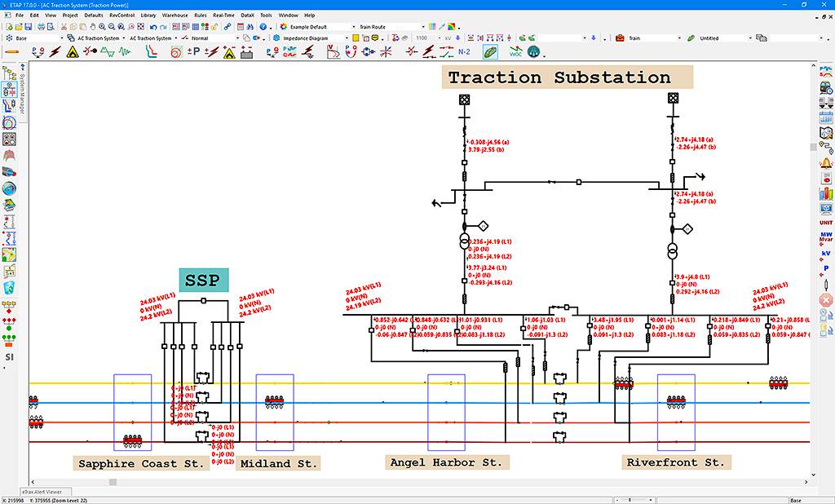The height and width of the screenshot is (504, 835).
Task: Click the Train Performance globe icon
Action: tap(533, 51)
